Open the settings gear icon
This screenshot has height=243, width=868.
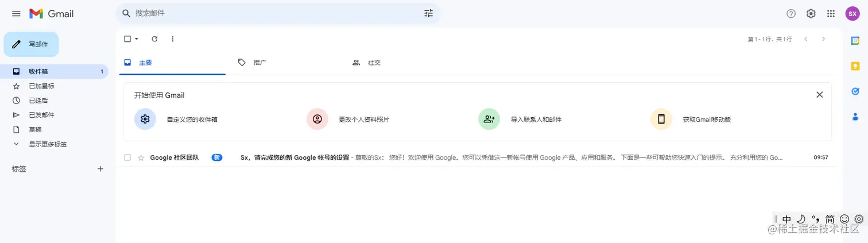[x=811, y=14]
